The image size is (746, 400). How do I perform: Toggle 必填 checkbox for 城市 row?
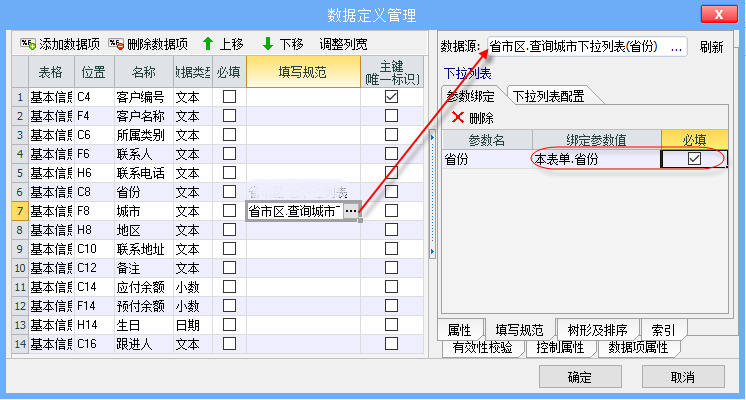(x=229, y=211)
